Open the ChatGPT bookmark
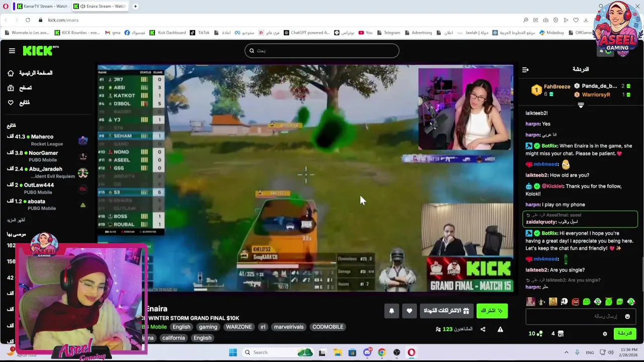Image resolution: width=644 pixels, height=362 pixels. point(306,33)
